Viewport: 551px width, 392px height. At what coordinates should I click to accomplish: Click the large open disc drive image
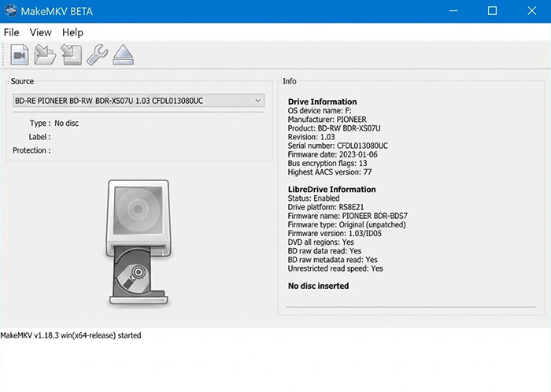click(139, 242)
